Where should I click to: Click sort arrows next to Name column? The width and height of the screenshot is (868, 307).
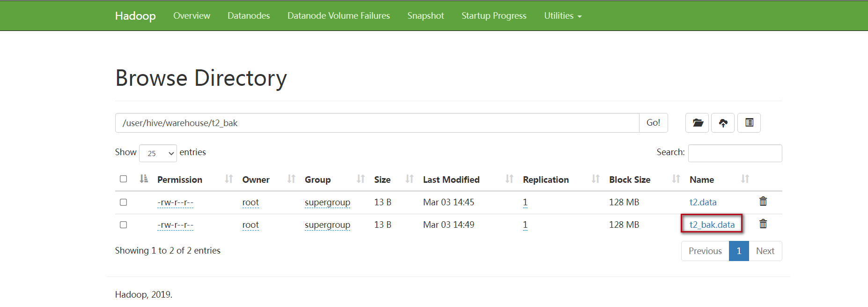pos(745,179)
